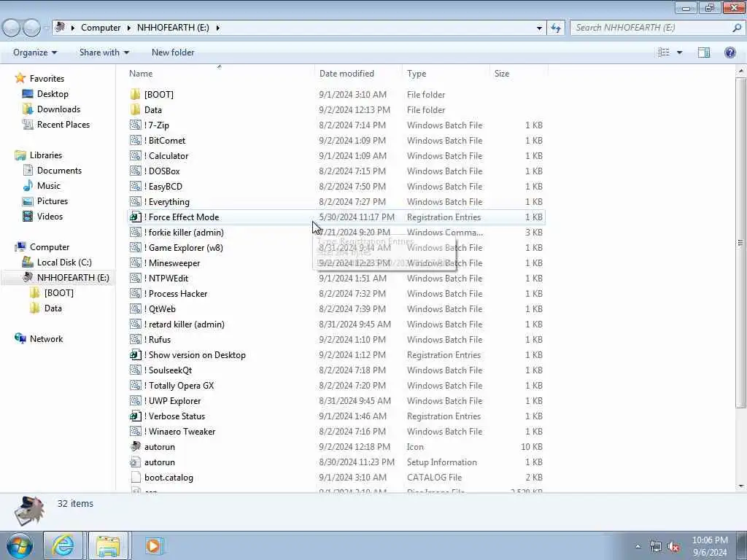Click the scrollbar down arrow

[x=741, y=486]
